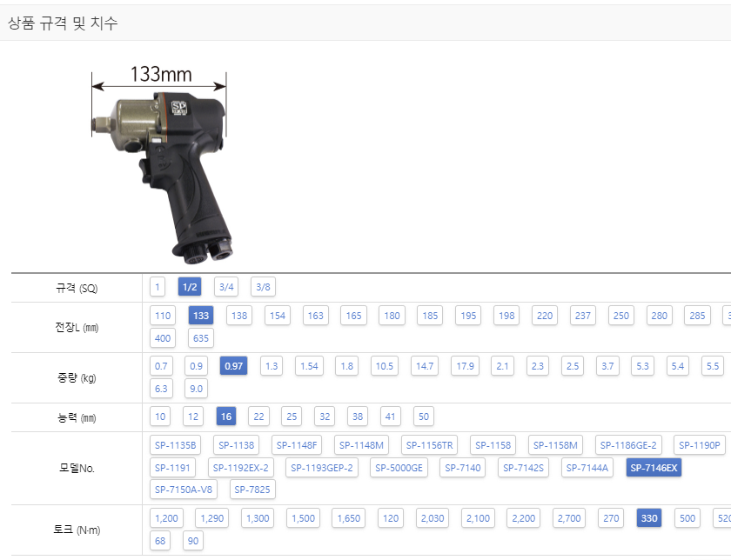The height and width of the screenshot is (560, 731).
Task: Choose the highlighted 0.97 weight option
Action: coord(233,366)
